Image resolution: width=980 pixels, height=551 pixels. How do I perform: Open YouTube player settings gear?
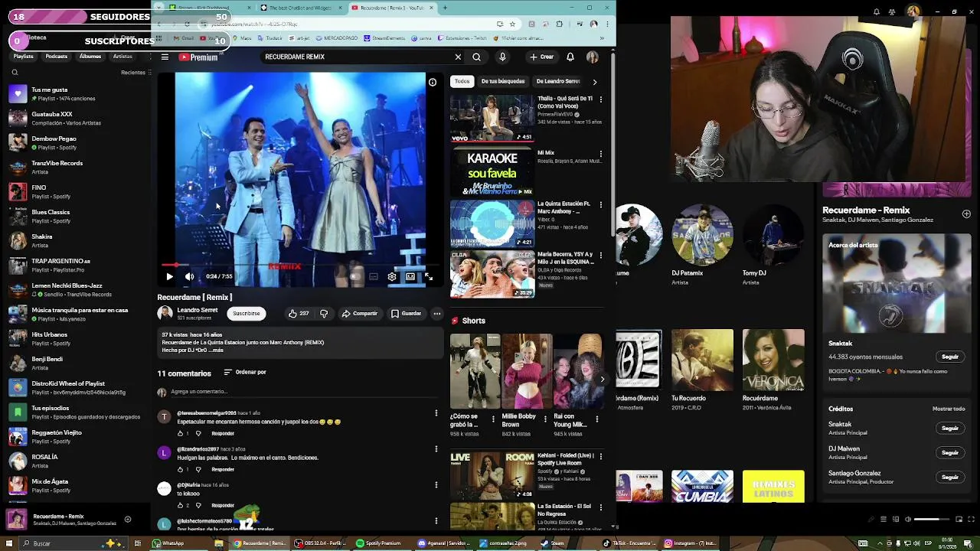[x=392, y=276]
